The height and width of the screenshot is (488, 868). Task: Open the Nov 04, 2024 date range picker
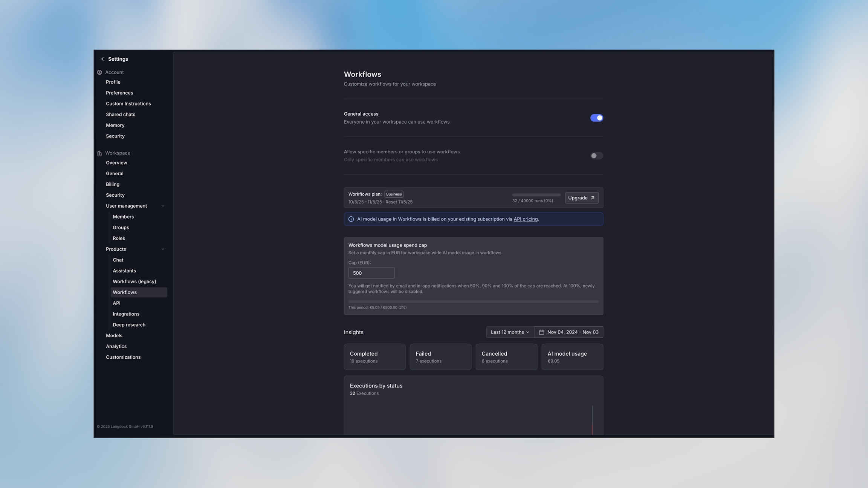tap(572, 332)
